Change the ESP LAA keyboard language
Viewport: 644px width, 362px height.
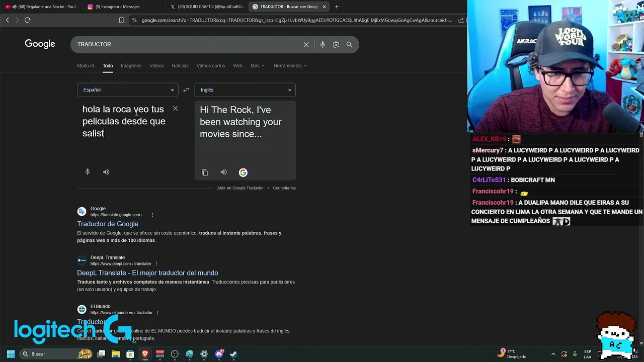[588, 354]
